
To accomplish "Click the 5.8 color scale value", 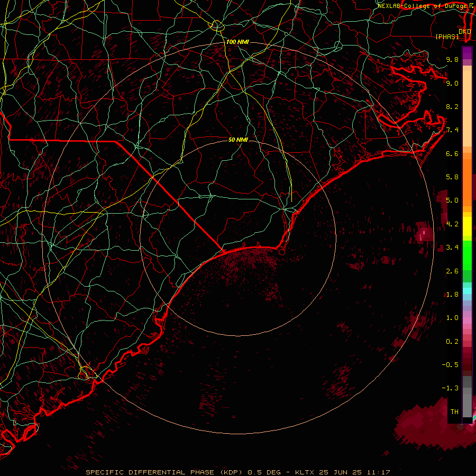I will (x=452, y=177).
